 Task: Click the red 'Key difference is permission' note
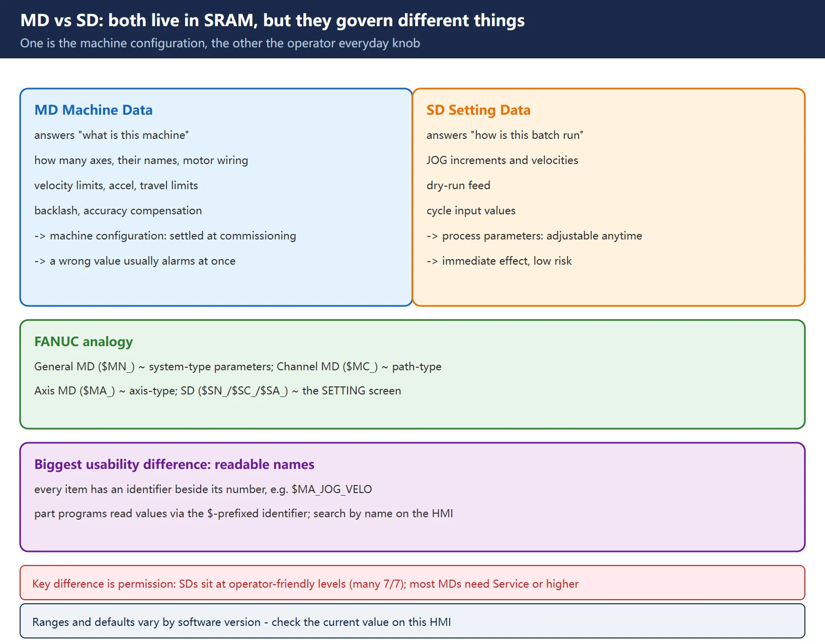coord(412,583)
